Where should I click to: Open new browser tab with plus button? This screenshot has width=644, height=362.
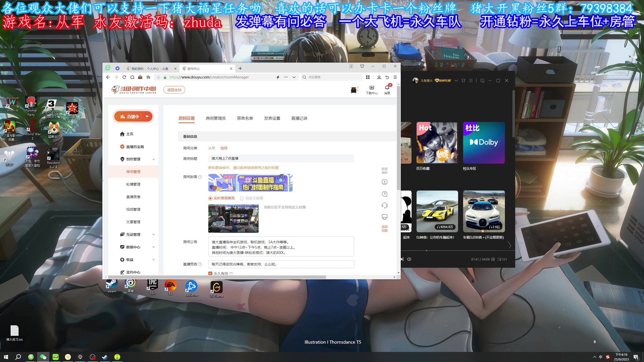pos(240,68)
